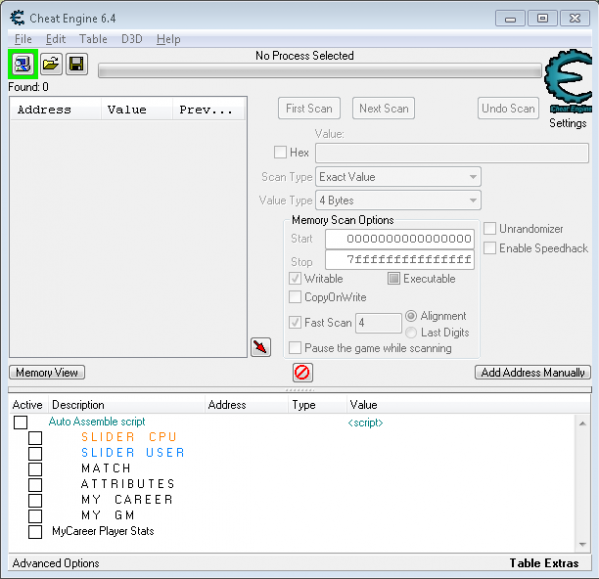The width and height of the screenshot is (599, 579).
Task: Open Settings under the logo
Action: tap(568, 123)
